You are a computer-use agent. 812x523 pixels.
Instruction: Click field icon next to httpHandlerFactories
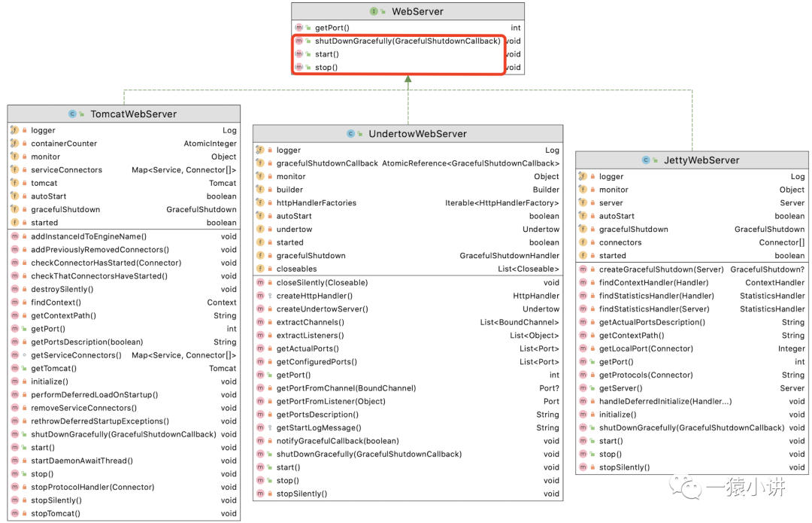260,202
